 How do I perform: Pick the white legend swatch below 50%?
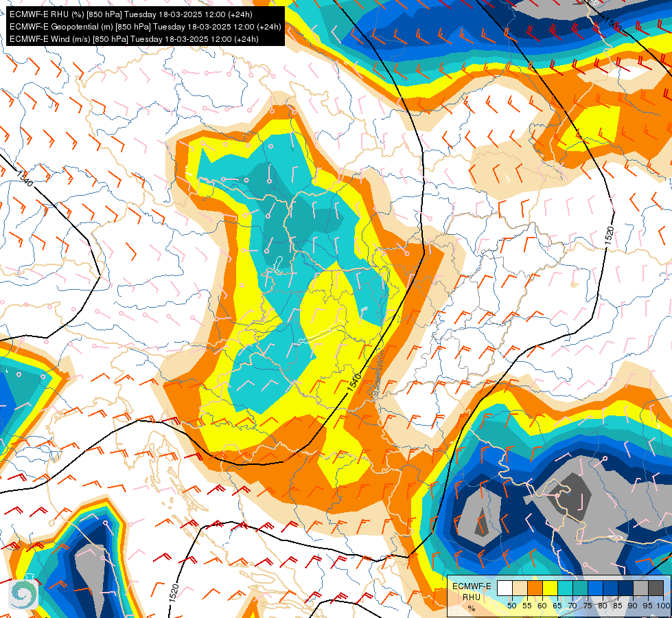click(x=505, y=588)
